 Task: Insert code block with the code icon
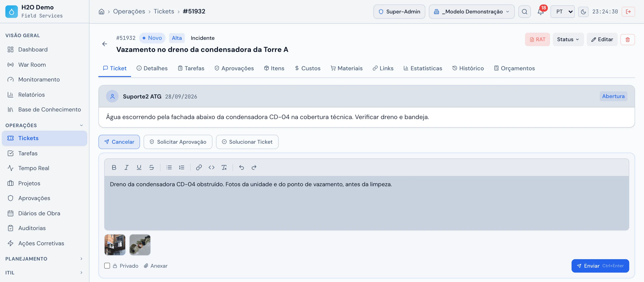(212, 167)
